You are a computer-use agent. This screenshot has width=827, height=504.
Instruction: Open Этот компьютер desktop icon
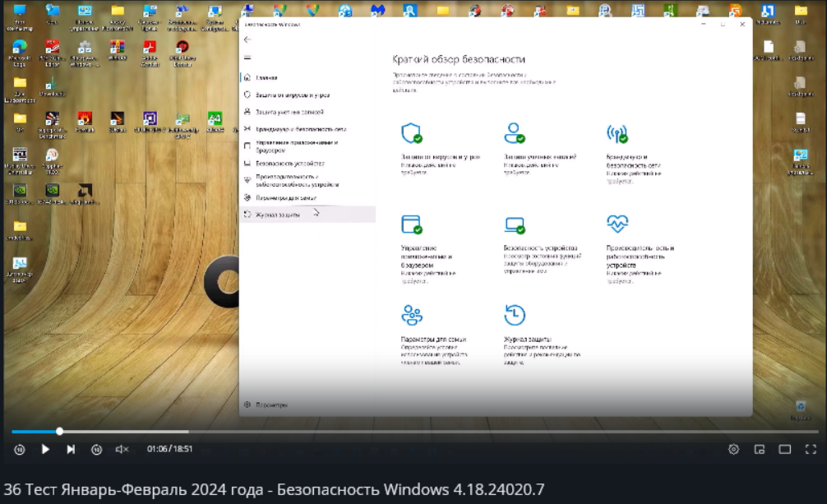[20, 17]
